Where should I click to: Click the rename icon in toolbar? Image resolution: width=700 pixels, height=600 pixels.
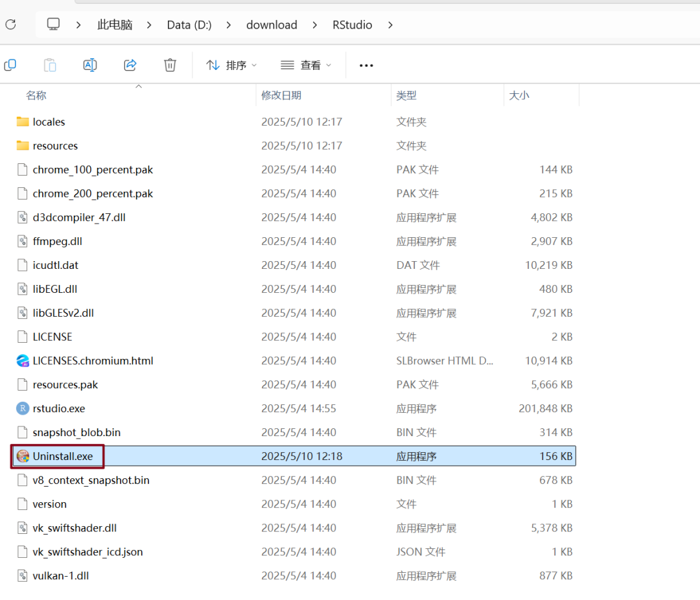[90, 65]
